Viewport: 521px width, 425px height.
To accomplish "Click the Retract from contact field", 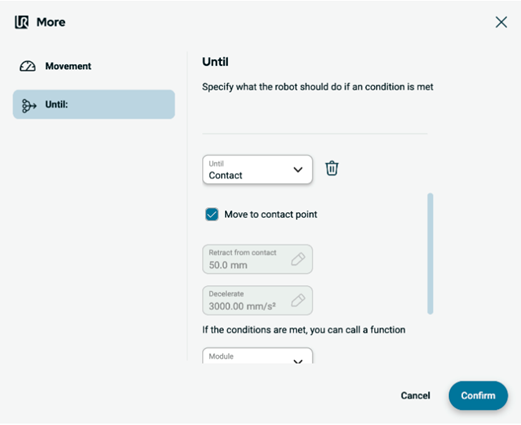I will coord(257,259).
